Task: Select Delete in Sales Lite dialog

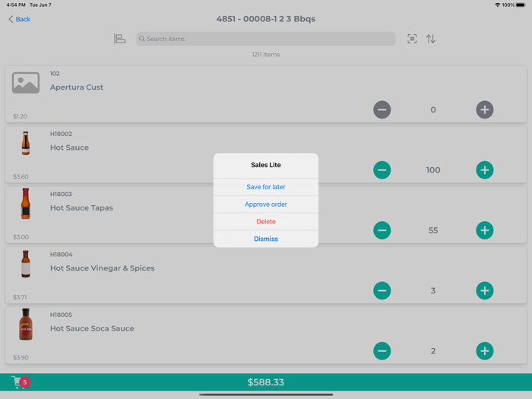Action: pos(266,222)
